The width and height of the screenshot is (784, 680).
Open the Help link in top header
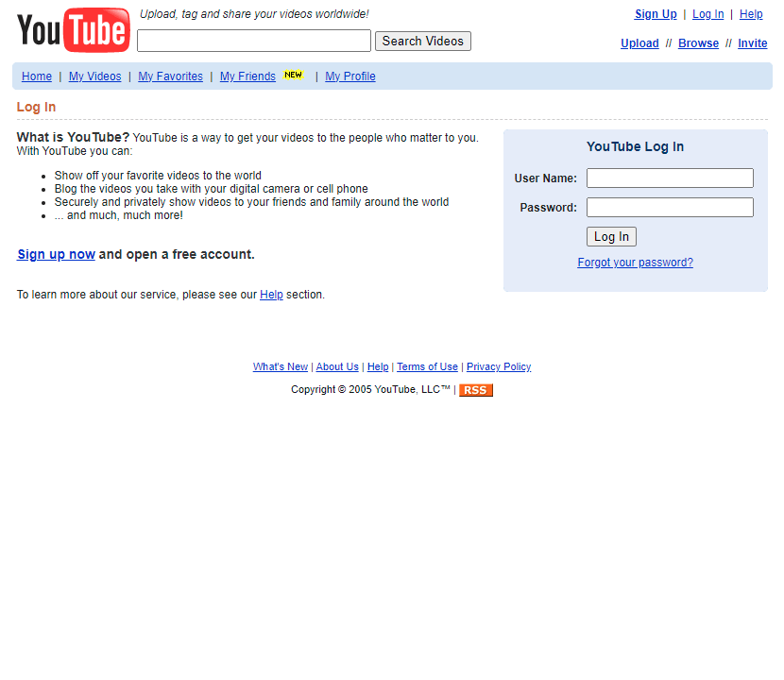[x=751, y=14]
